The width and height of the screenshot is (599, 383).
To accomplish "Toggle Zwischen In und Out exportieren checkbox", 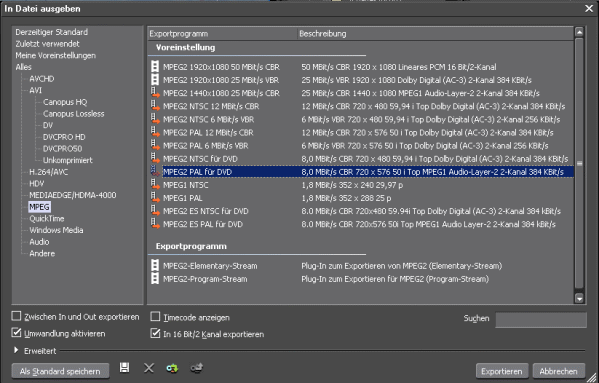I will pos(16,316).
